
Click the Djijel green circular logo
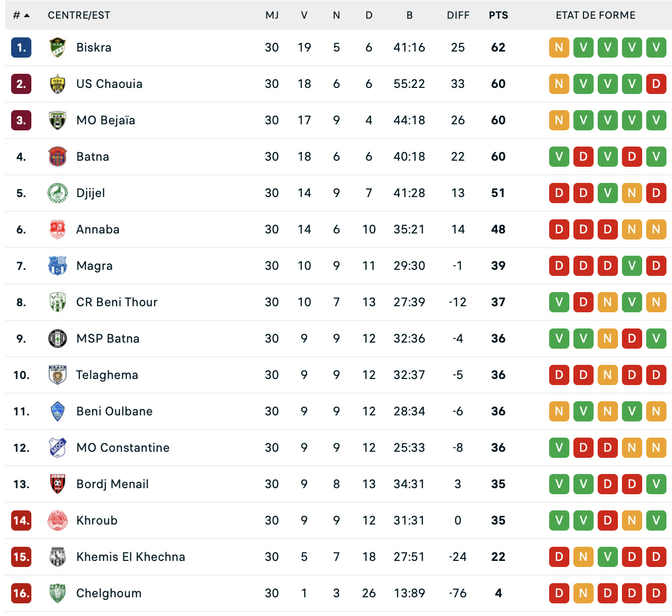click(x=58, y=193)
